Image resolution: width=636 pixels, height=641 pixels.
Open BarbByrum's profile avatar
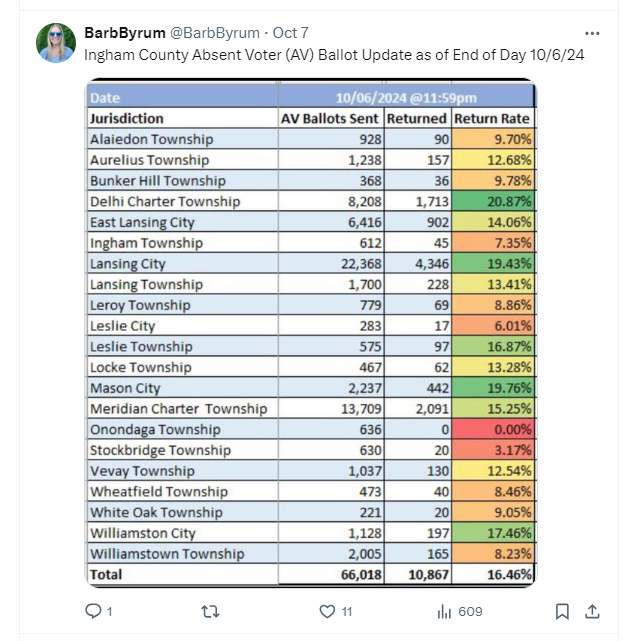pyautogui.click(x=56, y=43)
